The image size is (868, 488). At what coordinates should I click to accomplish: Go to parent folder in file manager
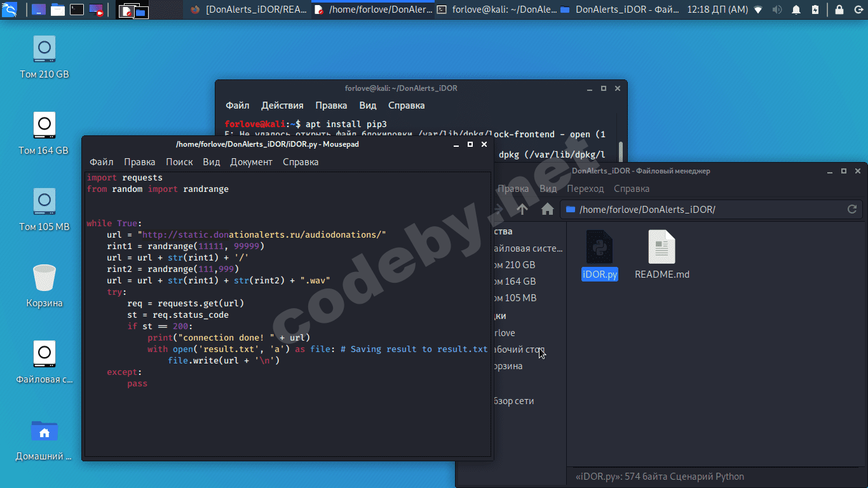click(x=522, y=209)
